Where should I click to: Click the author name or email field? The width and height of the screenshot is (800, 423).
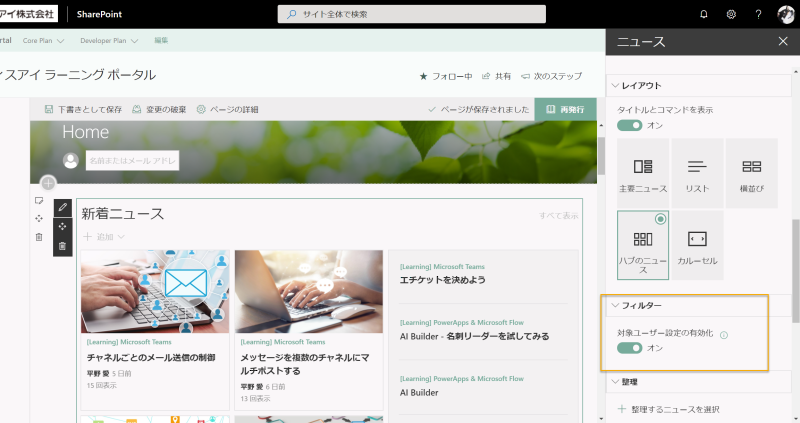[x=132, y=160]
